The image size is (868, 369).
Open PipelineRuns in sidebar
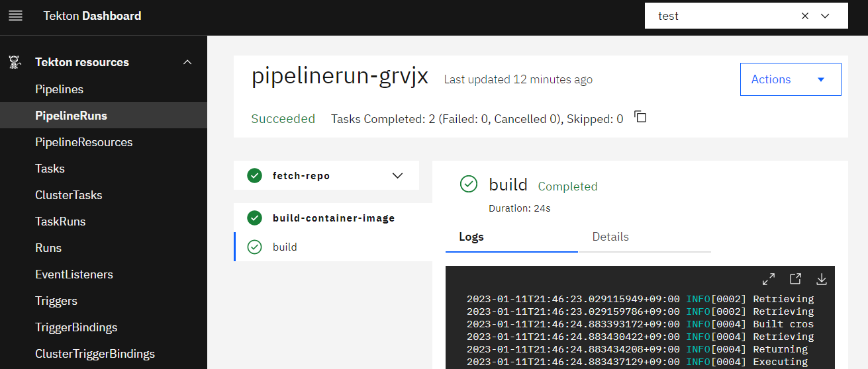click(103, 116)
